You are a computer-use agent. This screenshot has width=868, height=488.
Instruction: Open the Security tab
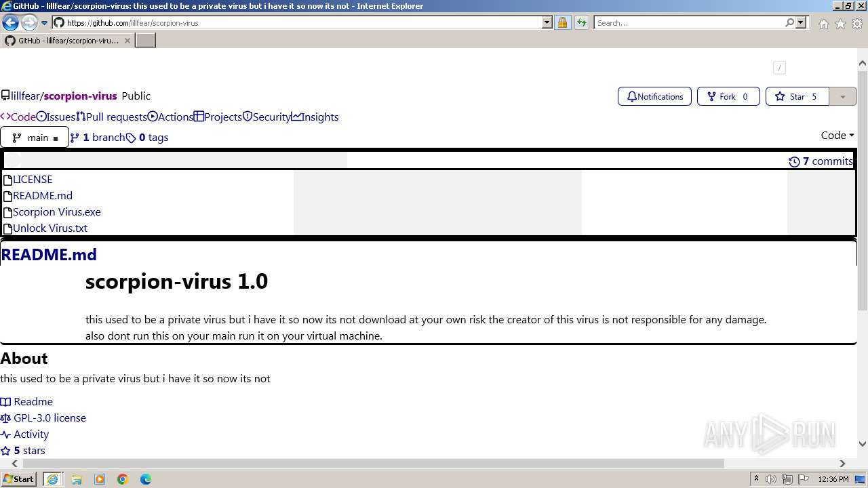[x=267, y=117]
